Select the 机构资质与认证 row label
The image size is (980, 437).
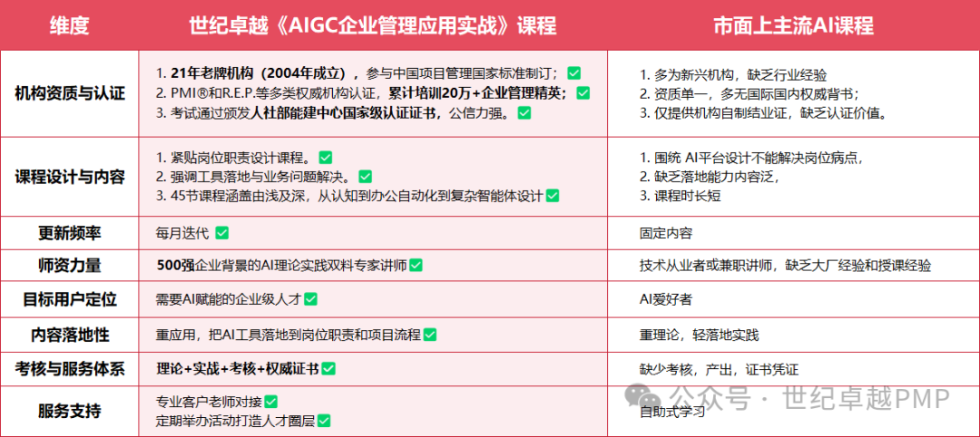[69, 93]
